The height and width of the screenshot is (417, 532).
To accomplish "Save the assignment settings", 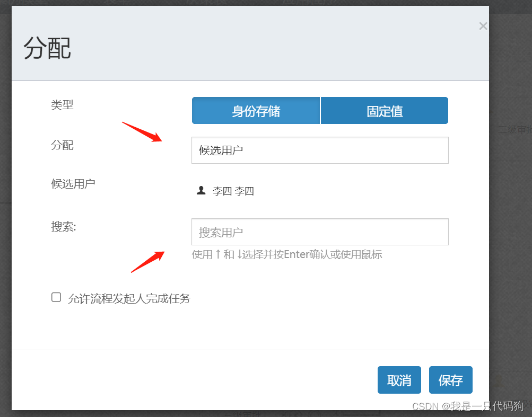I will (x=450, y=379).
